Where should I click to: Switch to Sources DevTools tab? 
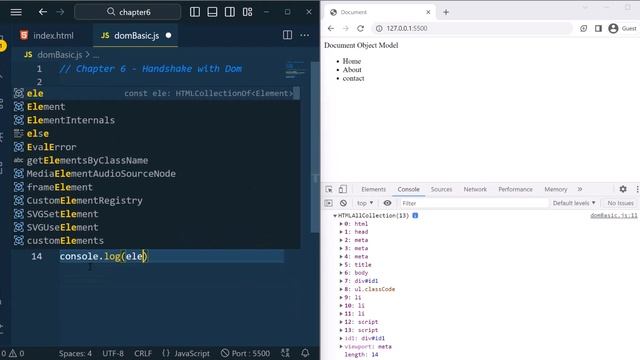click(x=441, y=189)
